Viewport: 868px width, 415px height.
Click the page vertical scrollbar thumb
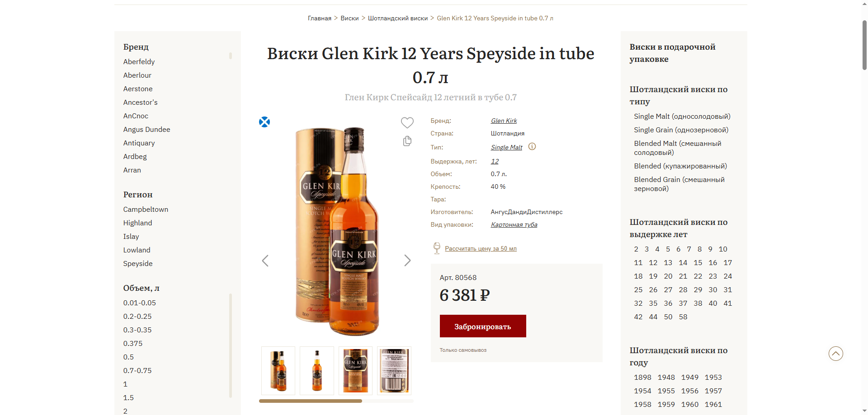pos(864,45)
